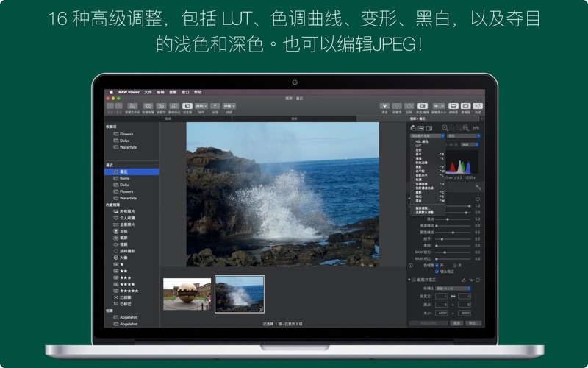Select the gamut map 关 radio button
The height and width of the screenshot is (368, 588).
click(453, 265)
